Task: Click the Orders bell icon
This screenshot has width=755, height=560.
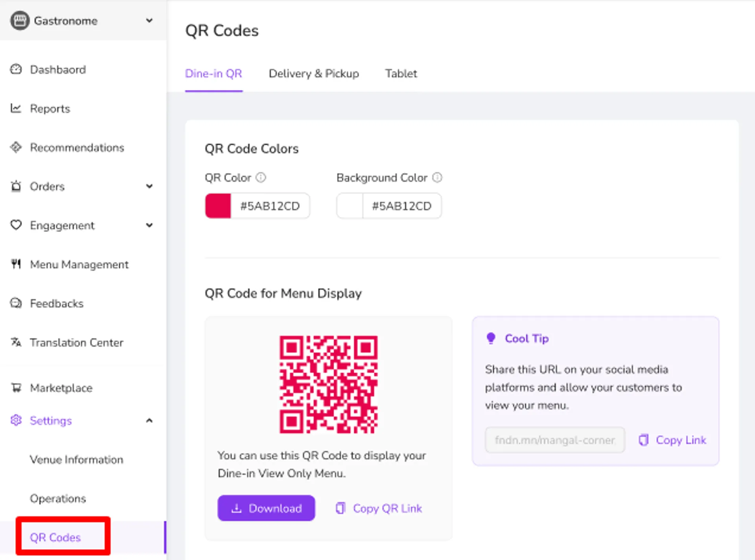Action: (x=16, y=186)
